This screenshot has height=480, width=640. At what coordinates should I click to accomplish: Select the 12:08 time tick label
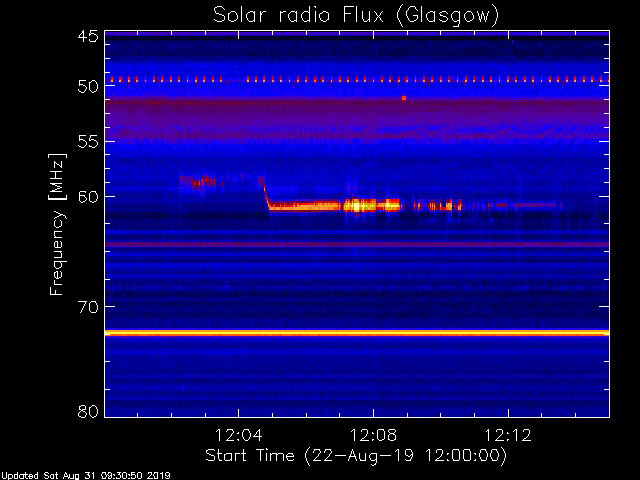pyautogui.click(x=373, y=435)
